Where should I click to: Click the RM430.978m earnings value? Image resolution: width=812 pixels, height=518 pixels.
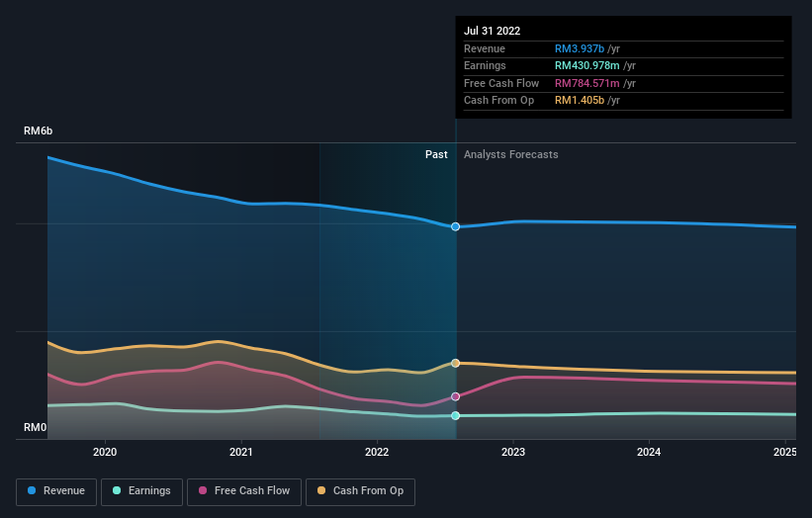tap(586, 65)
